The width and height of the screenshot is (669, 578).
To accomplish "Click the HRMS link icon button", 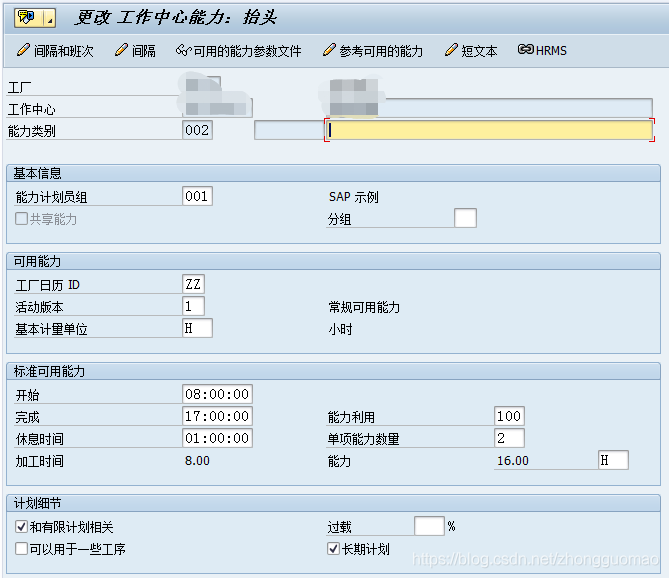I will click(x=542, y=50).
